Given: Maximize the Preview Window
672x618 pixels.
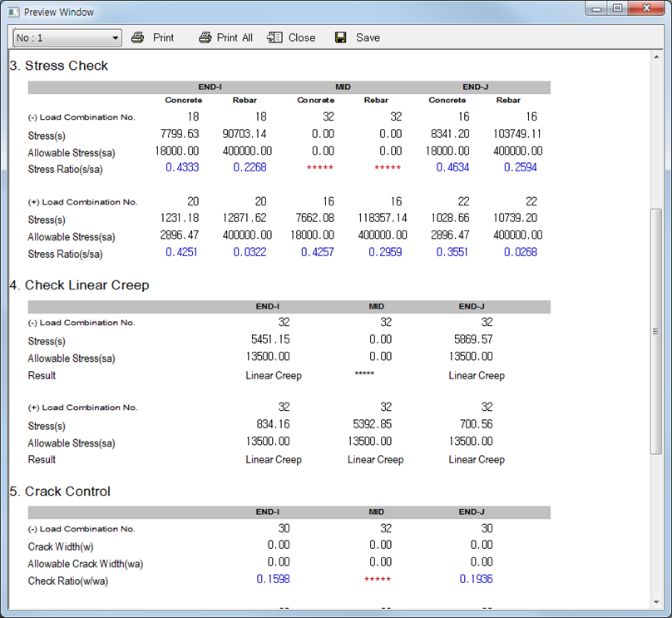Looking at the screenshot, I should (x=617, y=8).
